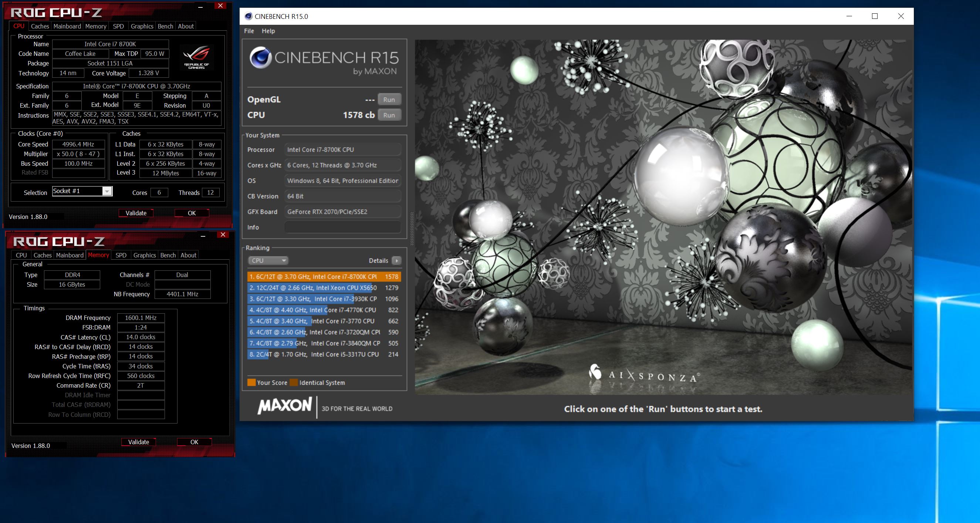Image resolution: width=980 pixels, height=523 pixels.
Task: Click the NB Frequency value 4401.1 MHz
Action: point(183,294)
